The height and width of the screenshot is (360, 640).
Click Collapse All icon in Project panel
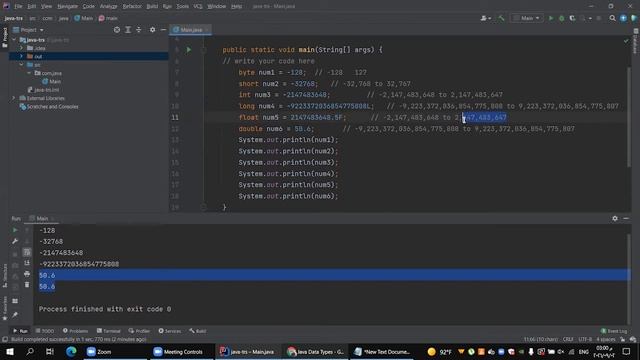(139, 30)
